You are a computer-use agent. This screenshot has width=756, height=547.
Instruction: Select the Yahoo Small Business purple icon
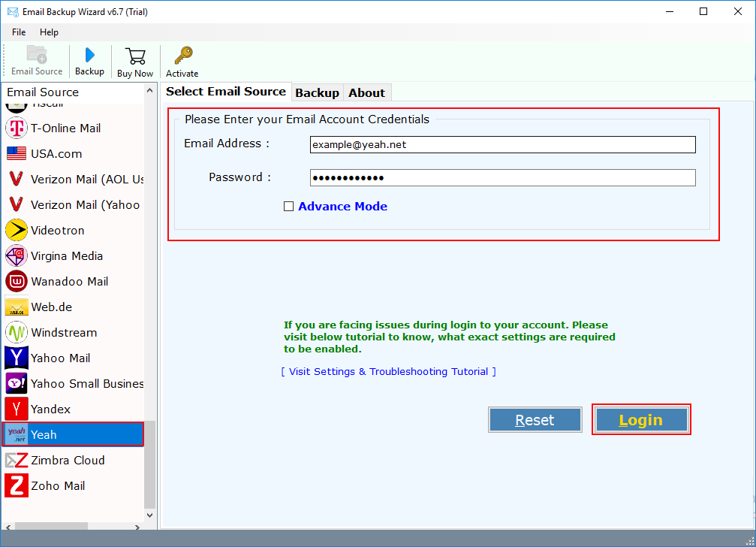tap(17, 383)
